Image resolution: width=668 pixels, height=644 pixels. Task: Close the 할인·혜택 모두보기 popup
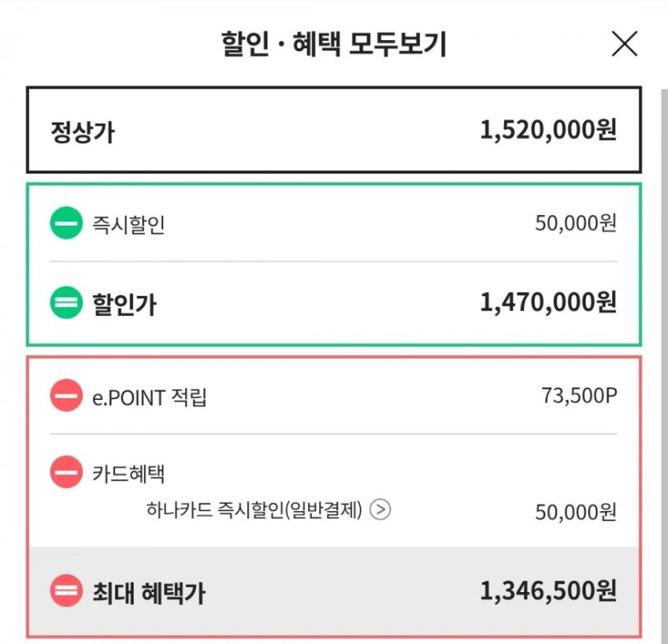[624, 44]
